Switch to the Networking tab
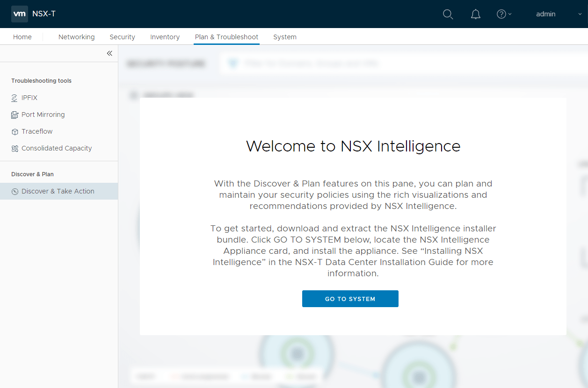 (x=77, y=37)
